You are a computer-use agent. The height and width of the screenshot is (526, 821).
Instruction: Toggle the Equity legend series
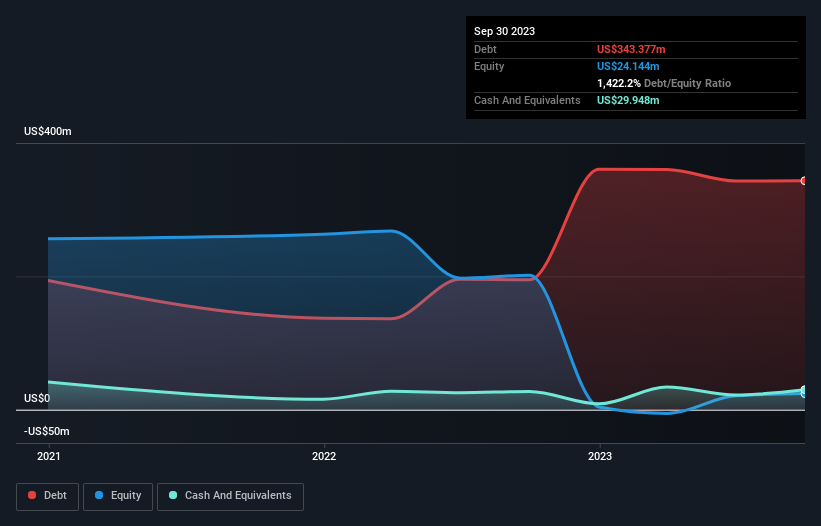click(118, 496)
